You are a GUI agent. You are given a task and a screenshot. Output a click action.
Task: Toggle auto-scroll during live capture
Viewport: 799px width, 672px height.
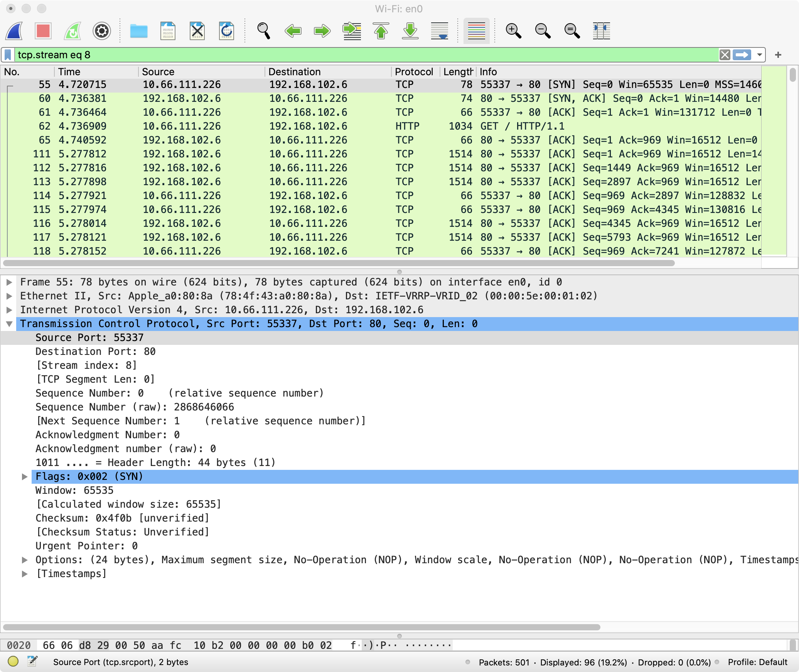pyautogui.click(x=440, y=31)
